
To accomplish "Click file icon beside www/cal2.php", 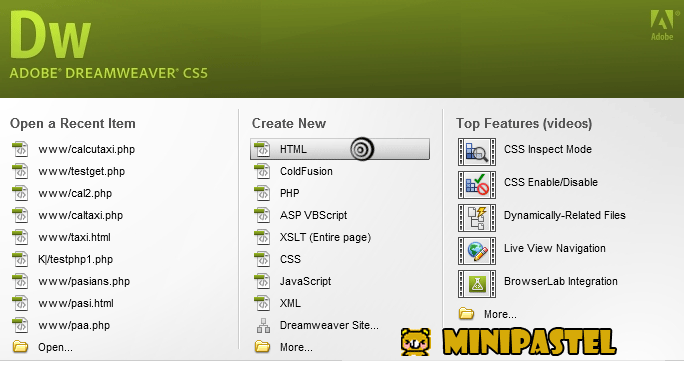I will [x=20, y=193].
